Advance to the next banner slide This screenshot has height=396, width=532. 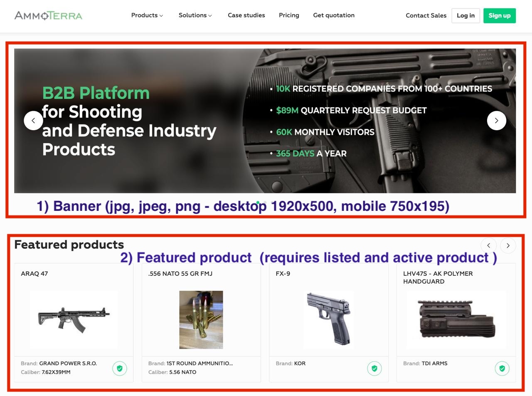[497, 121]
